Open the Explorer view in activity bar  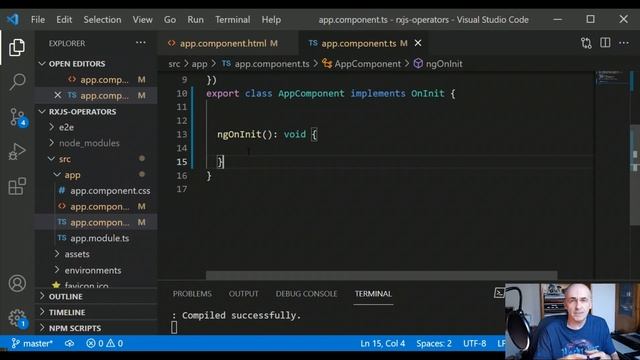(x=17, y=47)
